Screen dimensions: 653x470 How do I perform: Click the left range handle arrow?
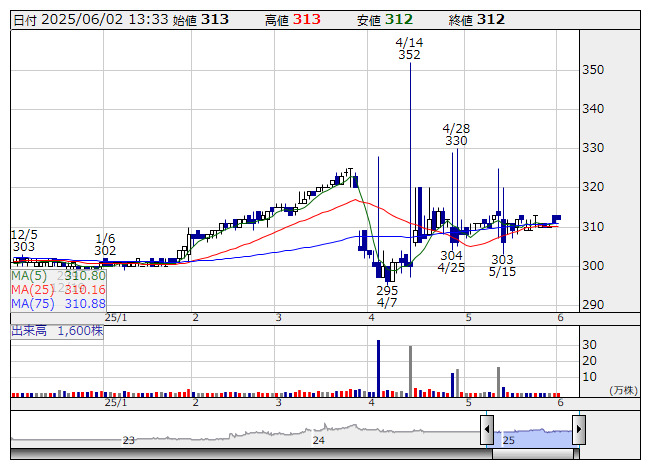[x=487, y=430]
